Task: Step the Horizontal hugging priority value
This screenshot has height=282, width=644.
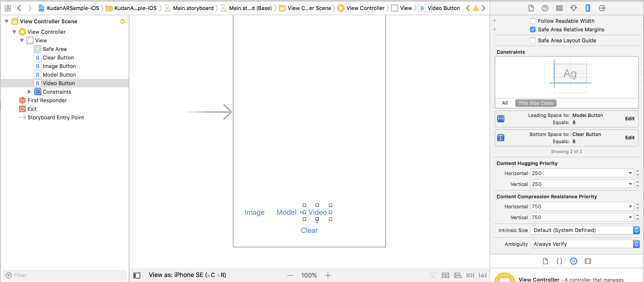Action: tap(637, 173)
